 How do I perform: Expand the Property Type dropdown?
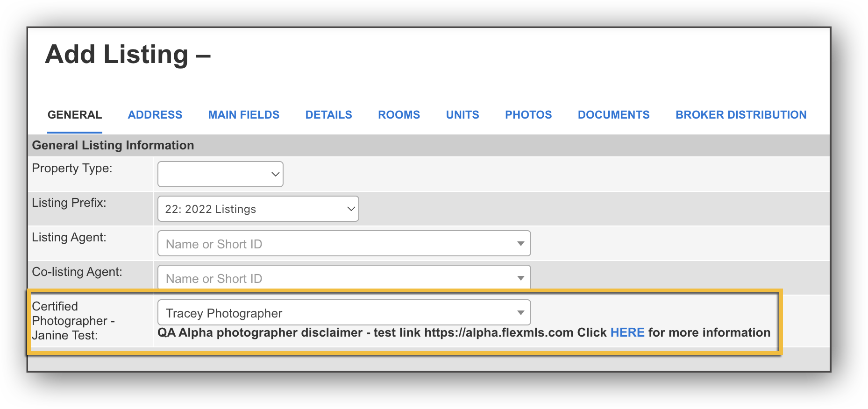coord(221,174)
